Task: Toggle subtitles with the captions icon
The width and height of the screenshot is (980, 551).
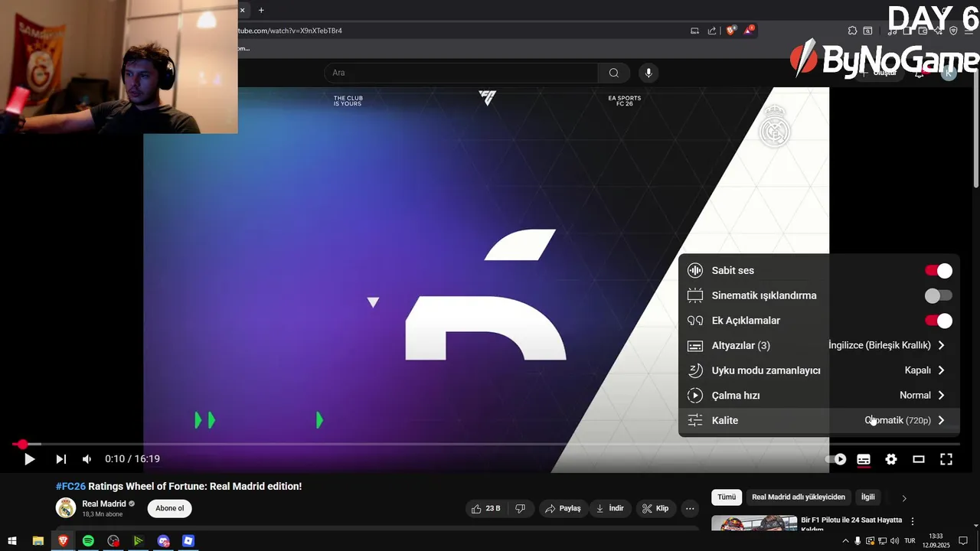Action: pos(864,459)
